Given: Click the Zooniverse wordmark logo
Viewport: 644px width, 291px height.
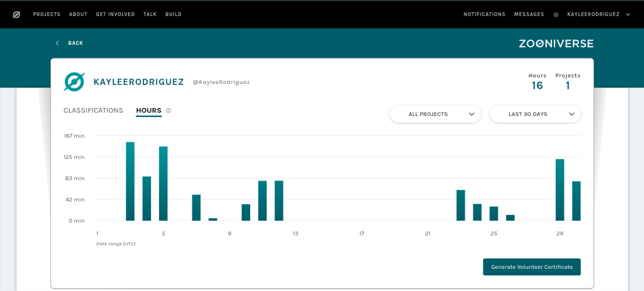Looking at the screenshot, I should (556, 44).
